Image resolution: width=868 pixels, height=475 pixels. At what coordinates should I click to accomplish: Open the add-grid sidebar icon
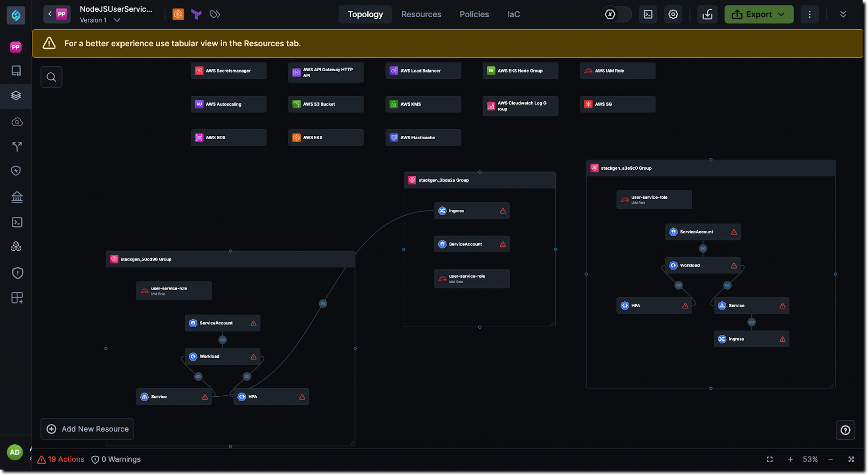point(17,298)
